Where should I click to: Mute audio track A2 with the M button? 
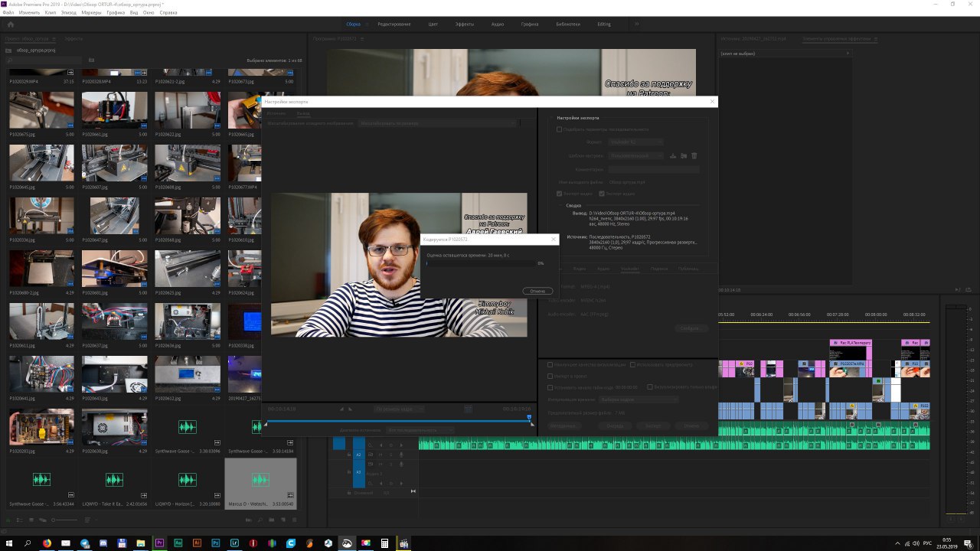pyautogui.click(x=381, y=455)
